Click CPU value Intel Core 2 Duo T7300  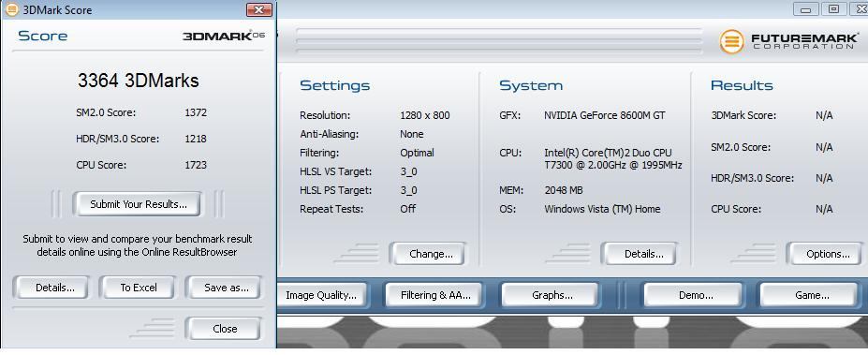tap(612, 159)
